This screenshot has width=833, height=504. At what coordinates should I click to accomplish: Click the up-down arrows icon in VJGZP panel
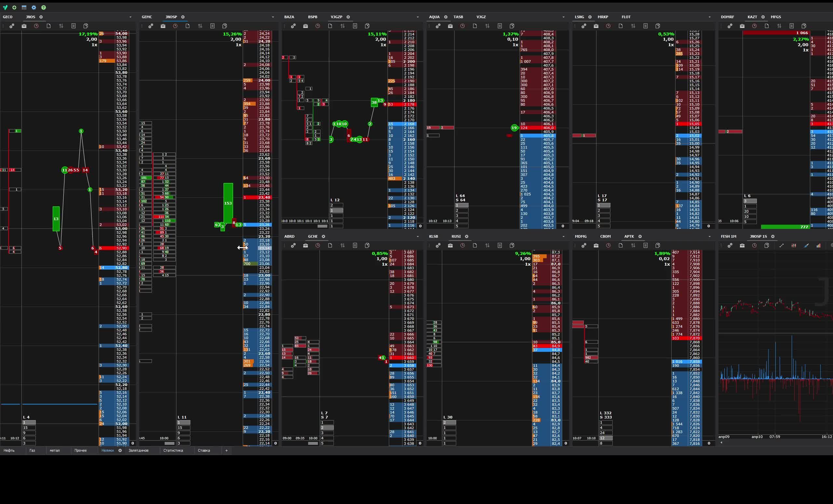[342, 26]
